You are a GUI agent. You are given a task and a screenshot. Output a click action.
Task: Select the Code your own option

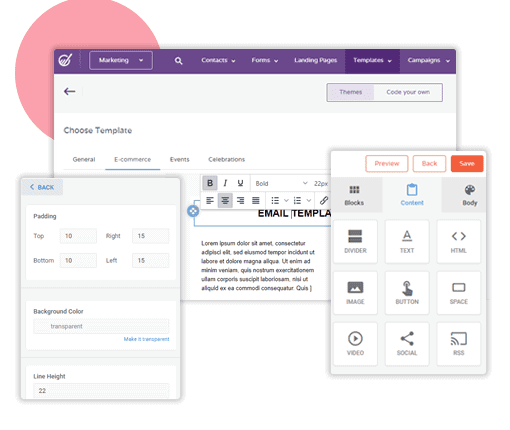[x=408, y=92]
